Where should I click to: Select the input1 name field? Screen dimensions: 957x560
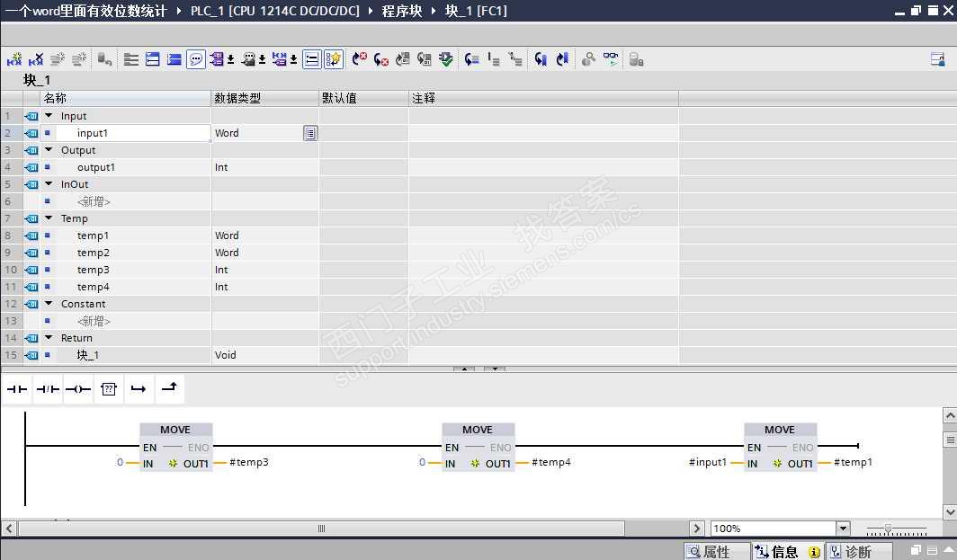click(x=133, y=133)
